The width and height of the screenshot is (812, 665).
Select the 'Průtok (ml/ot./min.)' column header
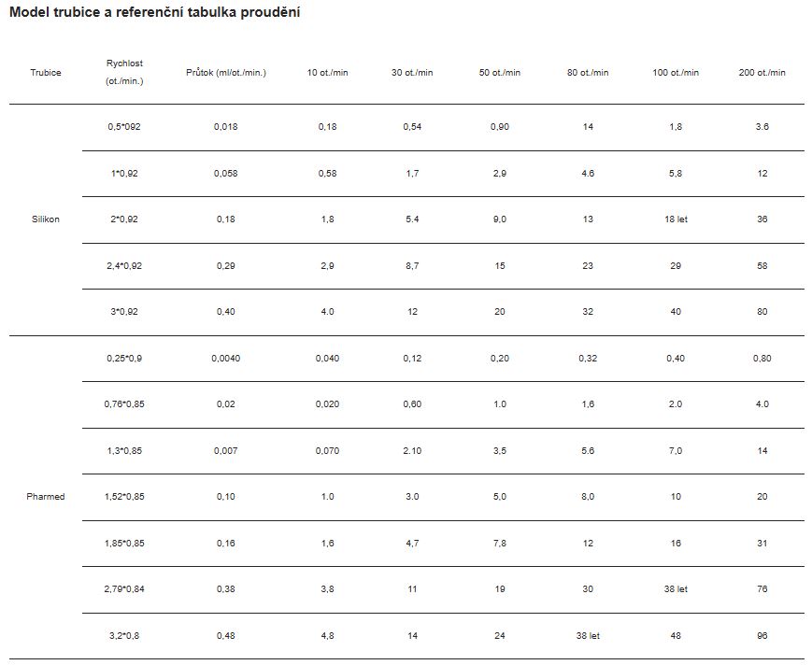pyautogui.click(x=226, y=73)
